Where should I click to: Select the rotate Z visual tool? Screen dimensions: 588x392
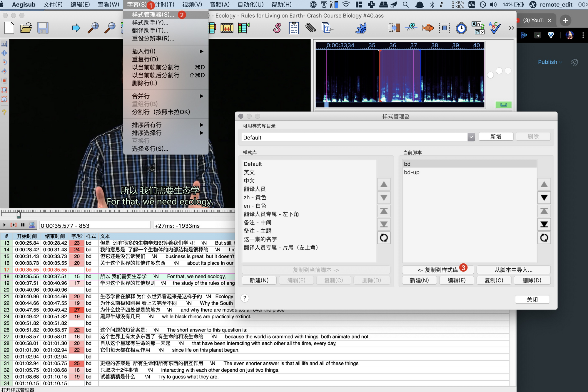click(4, 62)
